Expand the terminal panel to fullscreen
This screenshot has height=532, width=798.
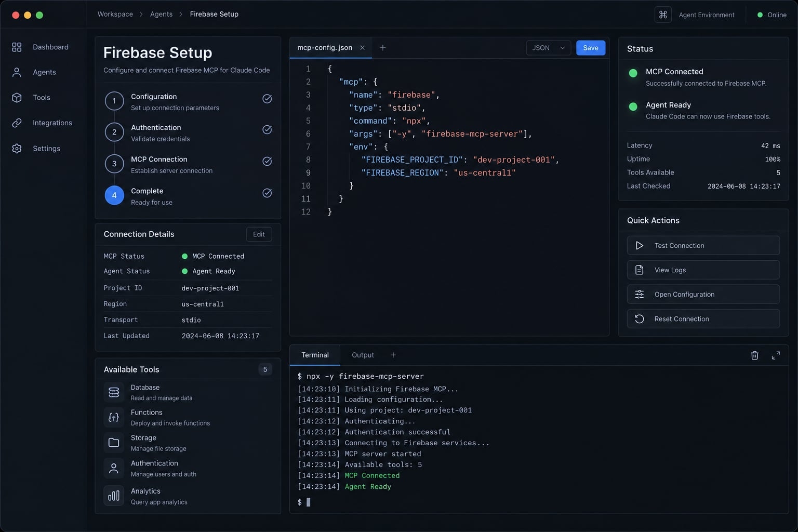(776, 355)
